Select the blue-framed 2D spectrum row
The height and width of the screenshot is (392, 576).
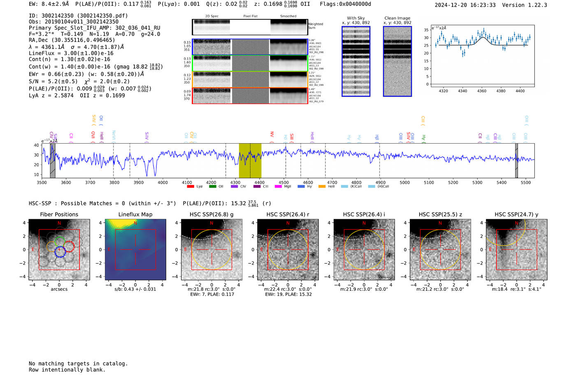pyautogui.click(x=250, y=47)
